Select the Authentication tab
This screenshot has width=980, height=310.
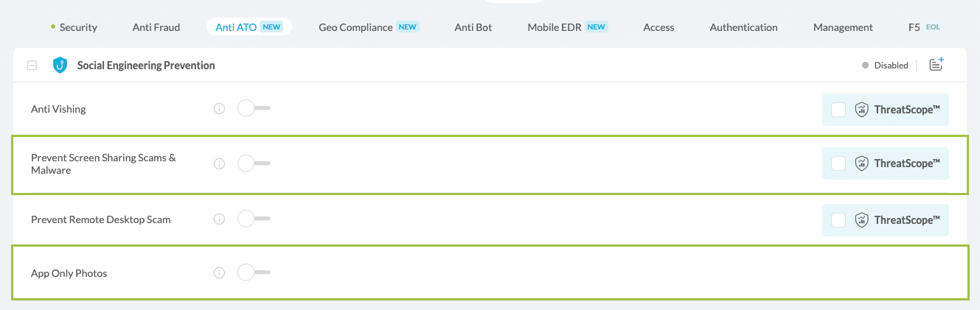tap(743, 27)
